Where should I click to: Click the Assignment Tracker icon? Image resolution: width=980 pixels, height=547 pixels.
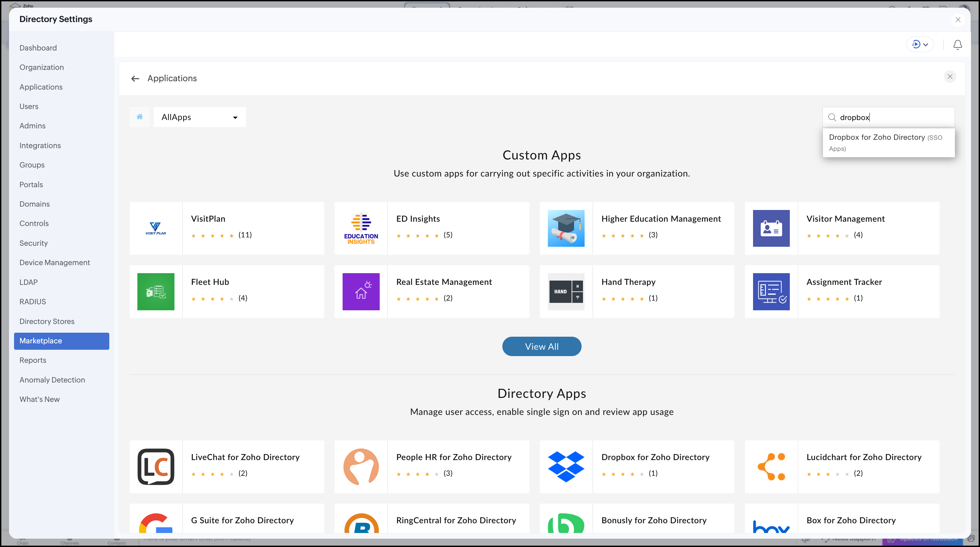(x=771, y=292)
